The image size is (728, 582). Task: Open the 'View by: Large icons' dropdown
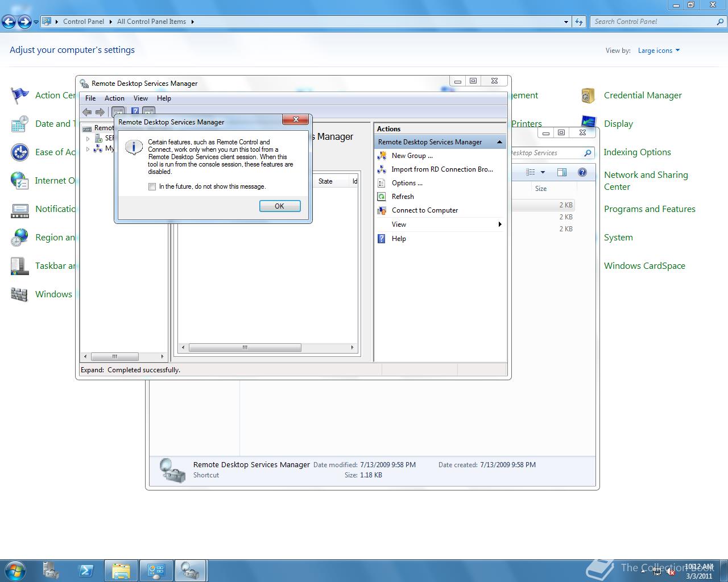[659, 51]
